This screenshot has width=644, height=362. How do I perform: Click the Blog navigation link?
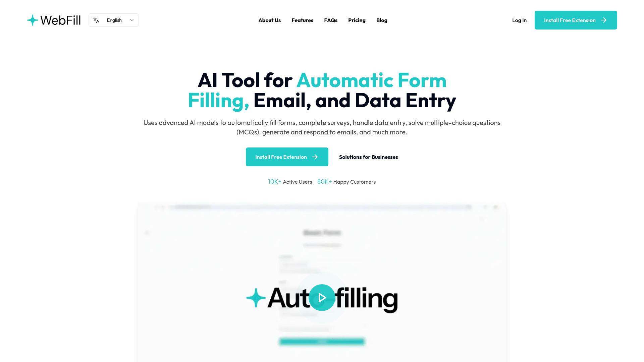pyautogui.click(x=381, y=20)
